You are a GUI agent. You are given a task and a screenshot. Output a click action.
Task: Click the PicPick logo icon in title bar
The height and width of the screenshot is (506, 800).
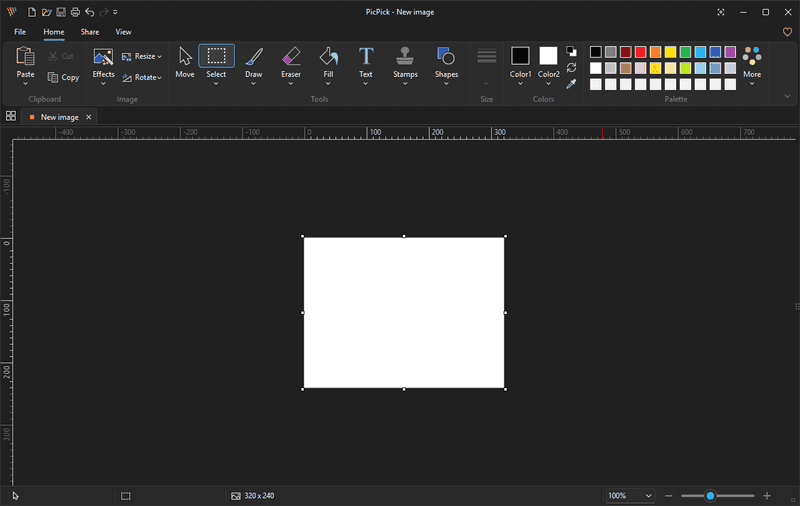[x=11, y=12]
